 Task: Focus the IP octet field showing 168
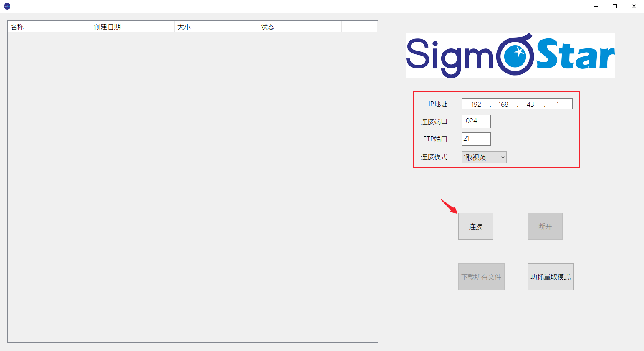[x=503, y=104]
